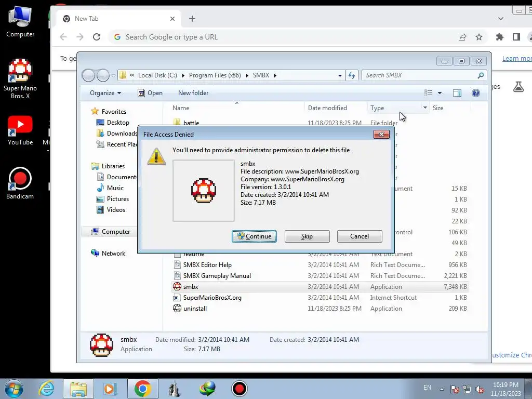Image resolution: width=532 pixels, height=399 pixels.
Task: Open Windows Media Player from the taskbar
Action: pos(110,389)
